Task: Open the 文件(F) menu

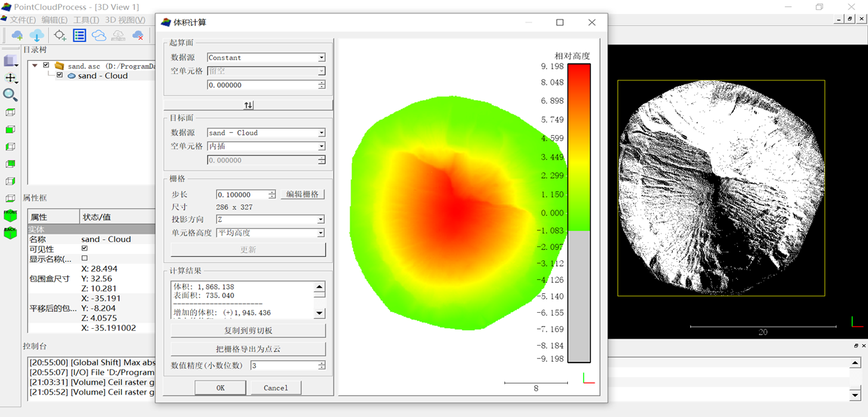Action: [22, 20]
